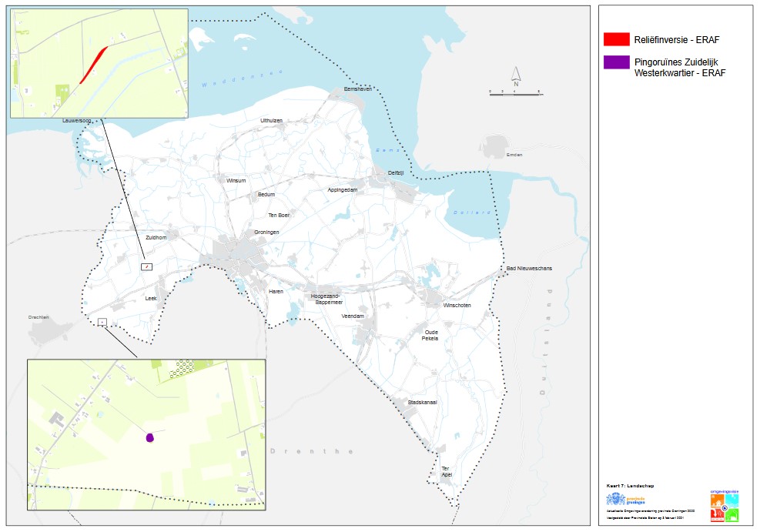Click the Winschoten town label
The width and height of the screenshot is (760, 532).
click(457, 305)
